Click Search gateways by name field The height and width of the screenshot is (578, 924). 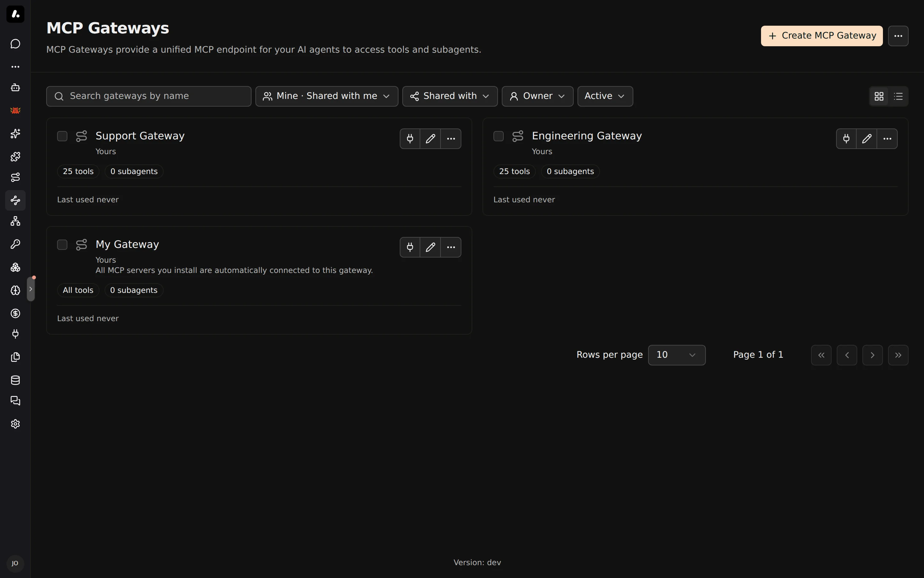(x=149, y=96)
